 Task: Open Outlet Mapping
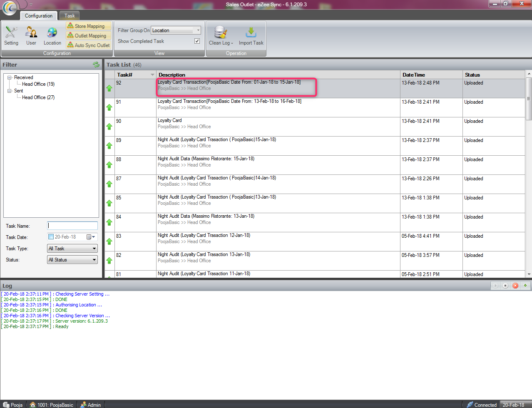(x=89, y=36)
